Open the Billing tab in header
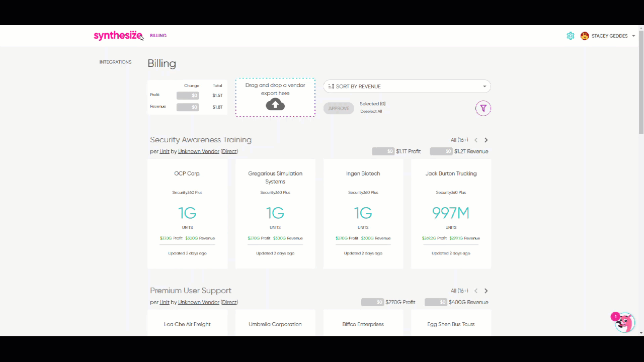The image size is (644, 362). coord(158,36)
